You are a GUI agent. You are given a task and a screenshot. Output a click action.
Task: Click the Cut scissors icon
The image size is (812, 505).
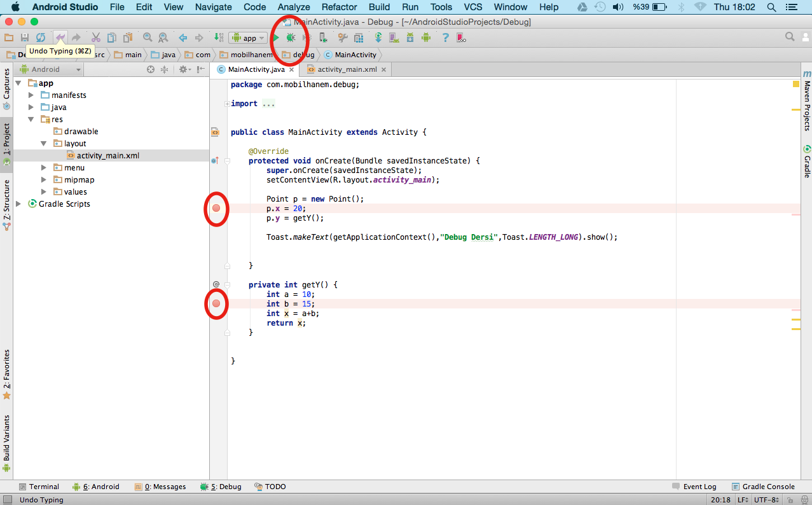pos(96,38)
